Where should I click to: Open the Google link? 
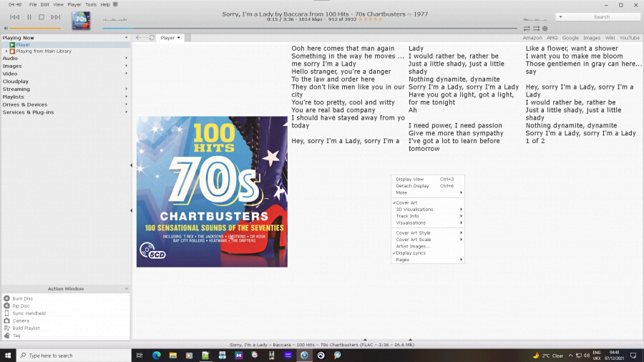tap(570, 38)
